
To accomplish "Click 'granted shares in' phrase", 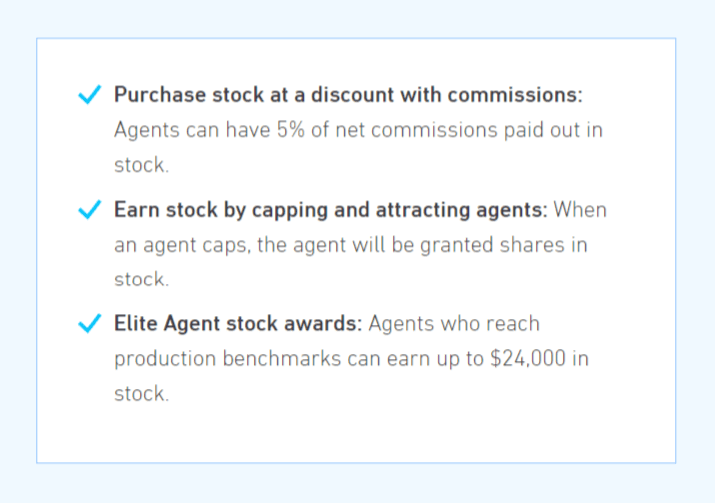I will coord(503,245).
